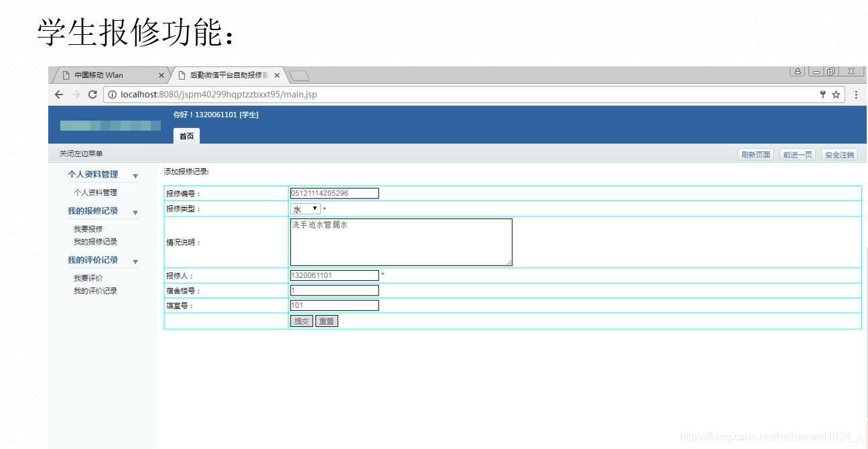
Task: Click the 情况说明 text area
Action: click(401, 242)
